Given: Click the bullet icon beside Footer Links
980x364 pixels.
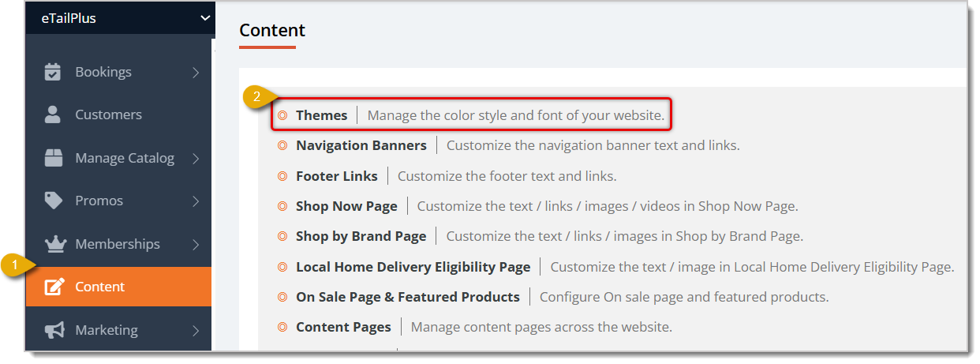Looking at the screenshot, I should tap(282, 176).
